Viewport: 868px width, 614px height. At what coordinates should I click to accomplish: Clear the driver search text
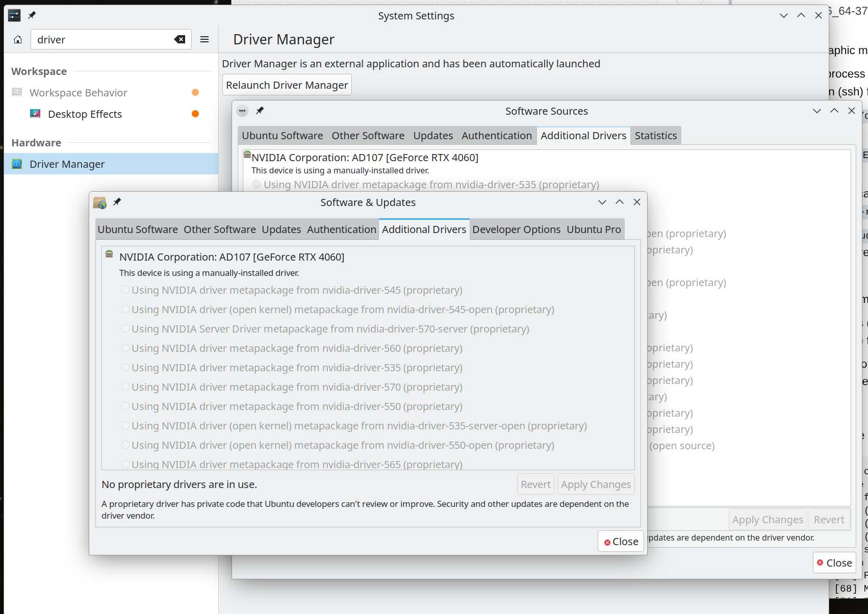pos(180,40)
